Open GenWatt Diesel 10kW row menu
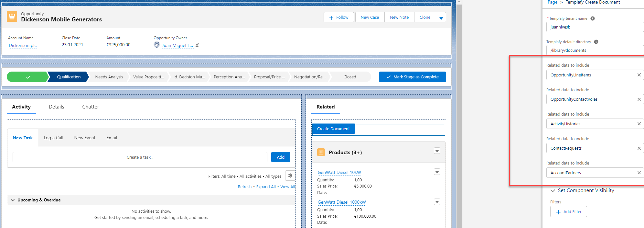 tap(437, 172)
